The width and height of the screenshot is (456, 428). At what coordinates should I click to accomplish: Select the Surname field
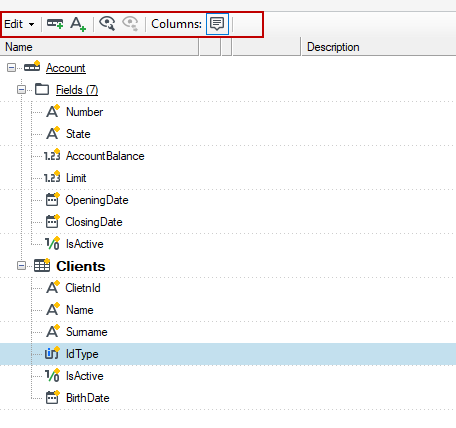click(x=87, y=332)
